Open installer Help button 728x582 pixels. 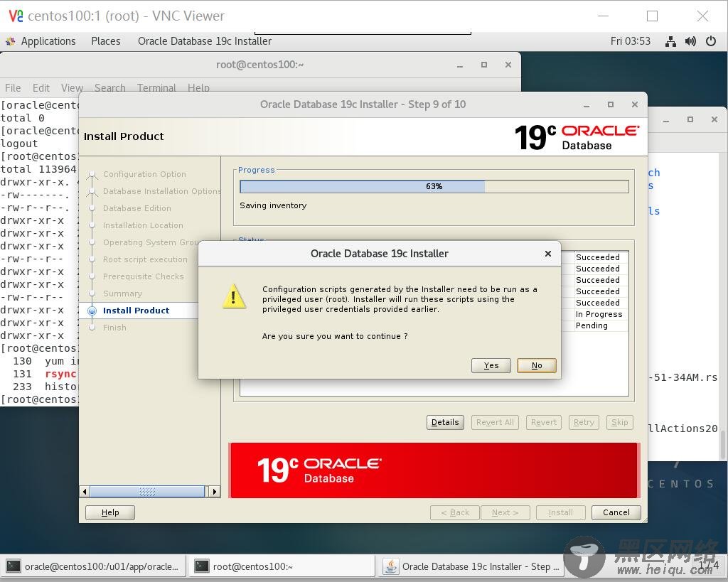[110, 512]
